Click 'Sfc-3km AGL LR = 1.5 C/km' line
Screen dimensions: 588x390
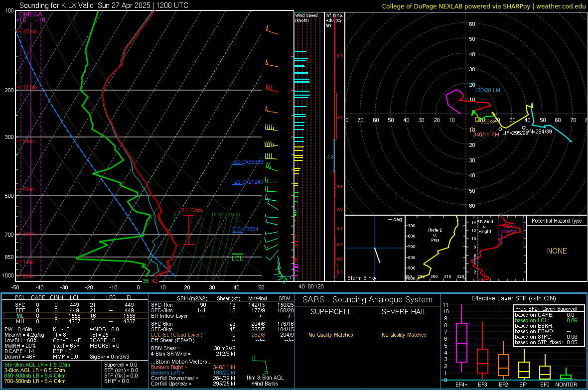(37, 365)
